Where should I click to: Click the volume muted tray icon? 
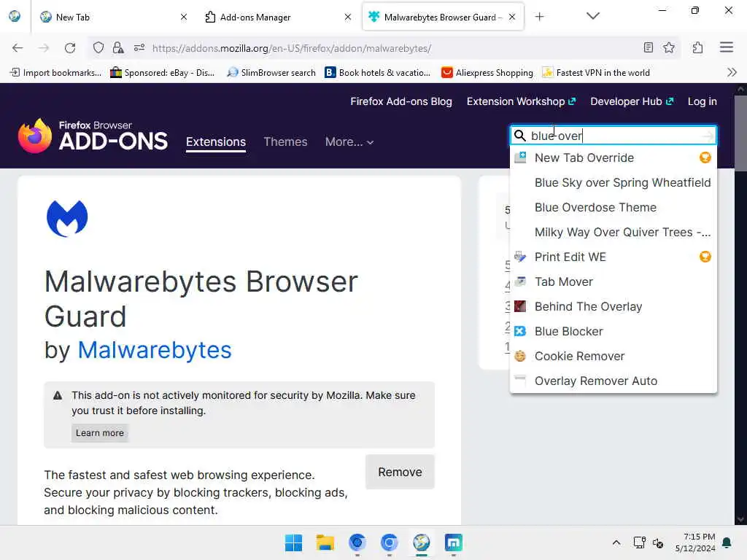coord(659,542)
